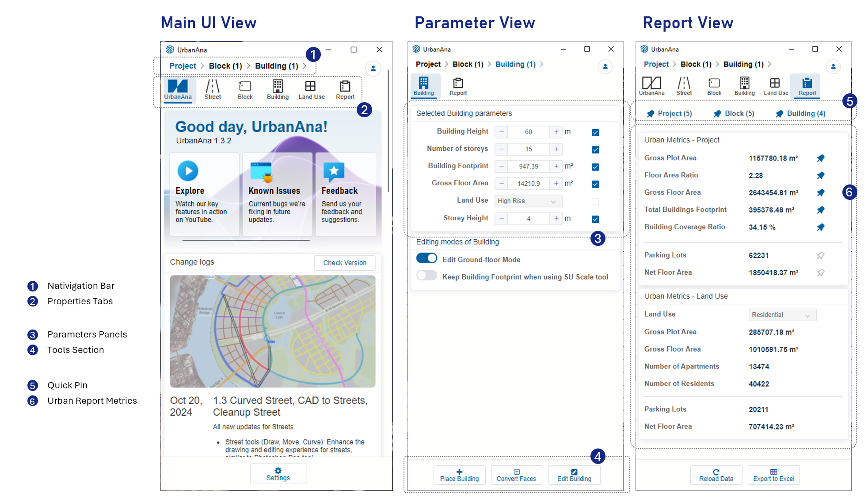This screenshot has width=868, height=502.
Task: Switch to Building (4) quick pin tab
Action: pos(800,113)
